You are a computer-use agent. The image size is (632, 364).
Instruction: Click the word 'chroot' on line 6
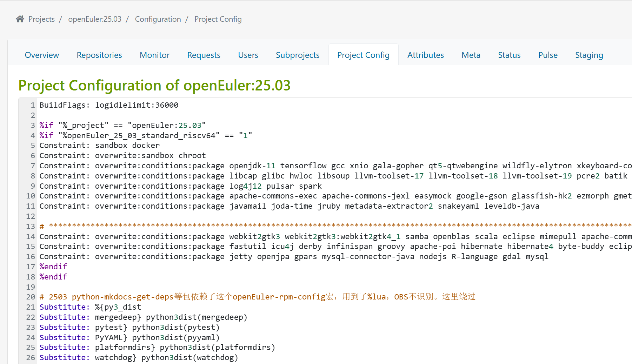(x=192, y=156)
